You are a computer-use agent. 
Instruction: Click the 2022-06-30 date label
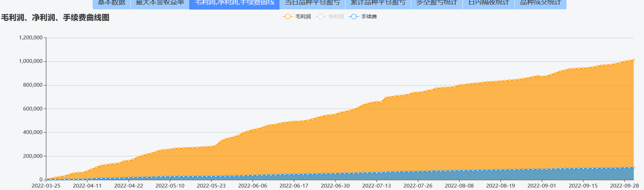click(x=335, y=186)
